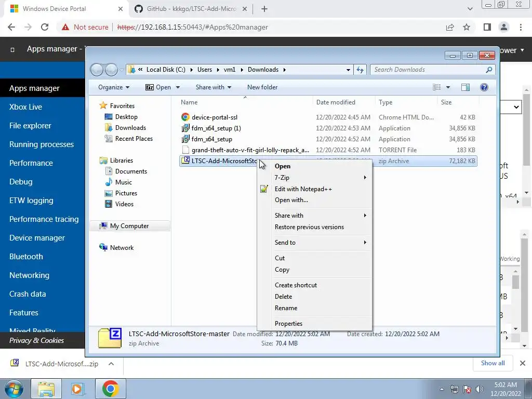This screenshot has height=399, width=532.
Task: Expand the view options dropdown arrow
Action: (x=448, y=87)
